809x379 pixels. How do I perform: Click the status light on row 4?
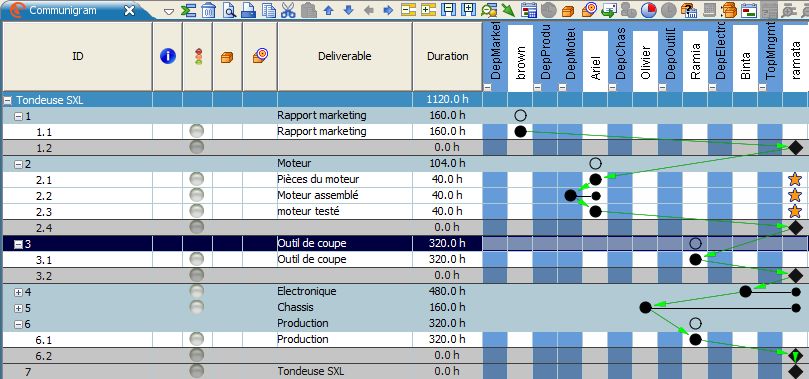[197, 291]
